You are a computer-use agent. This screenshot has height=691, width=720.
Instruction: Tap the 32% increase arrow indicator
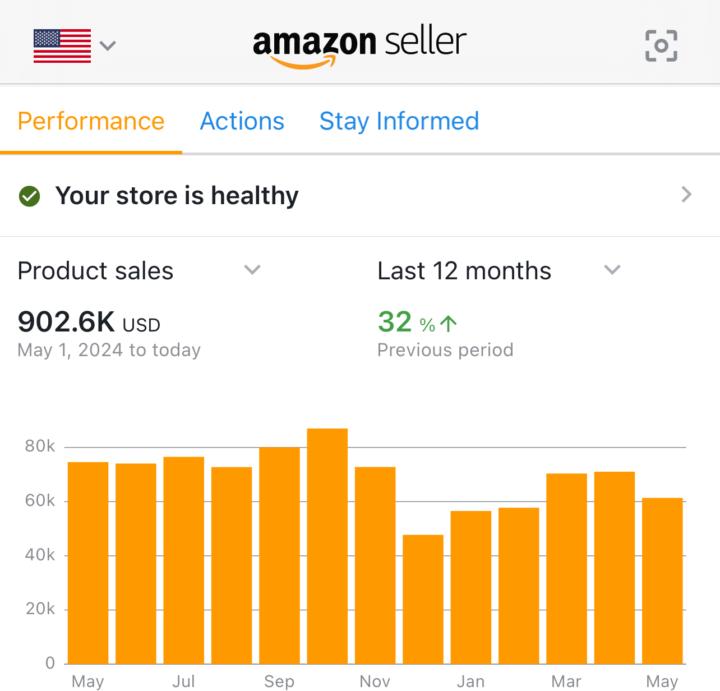[x=449, y=324]
